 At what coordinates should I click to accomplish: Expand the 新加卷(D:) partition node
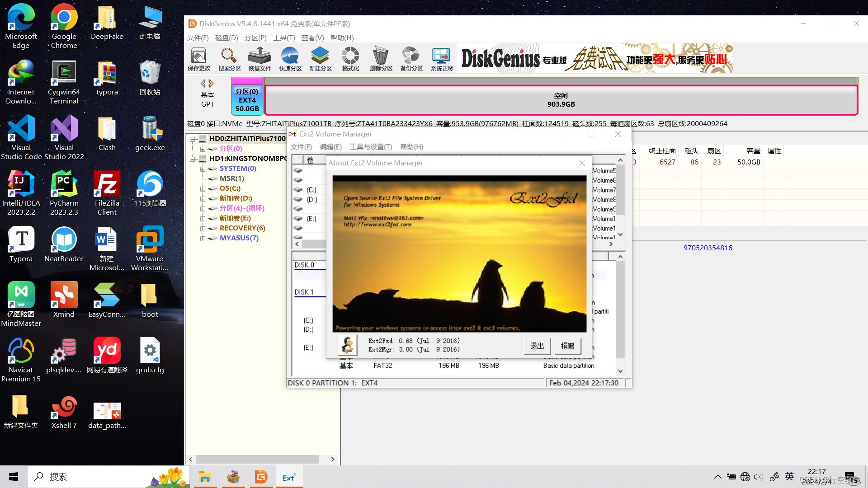[203, 198]
